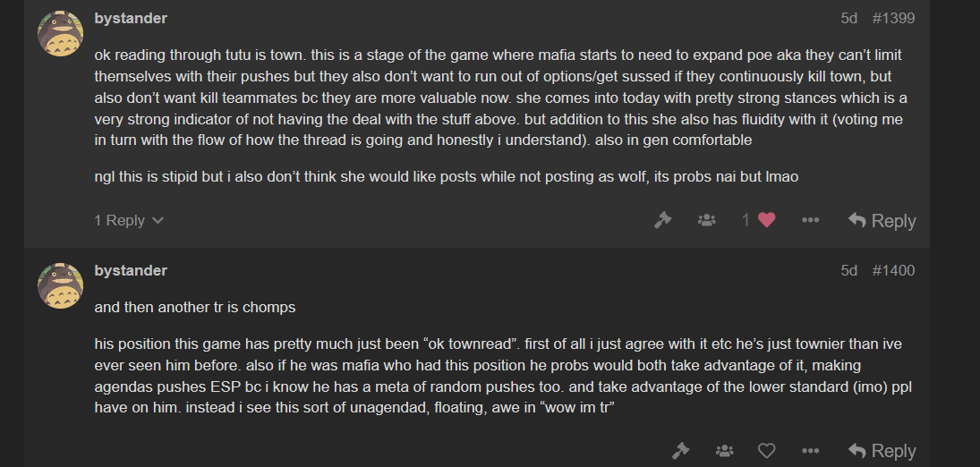Open bystander's profile from post #1399 username
980x467 pixels.
click(x=131, y=18)
